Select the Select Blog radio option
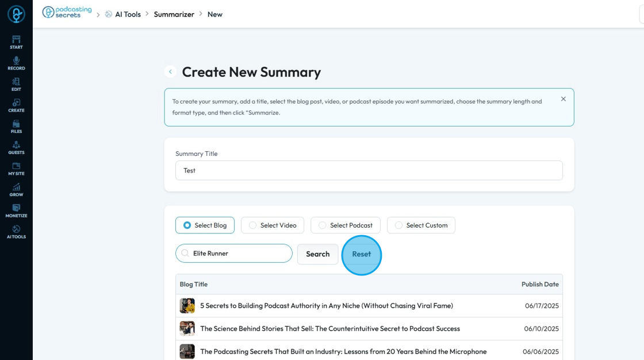 (187, 225)
